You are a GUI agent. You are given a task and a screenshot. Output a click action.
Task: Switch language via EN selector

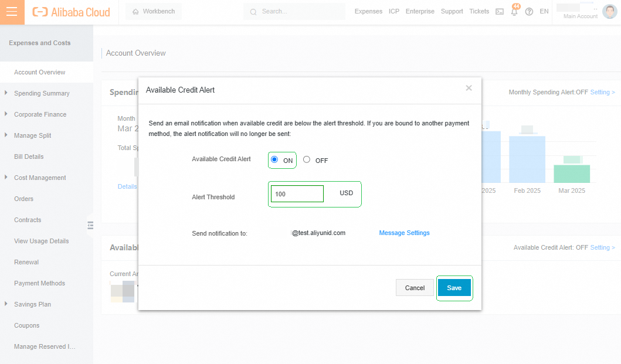coord(544,12)
